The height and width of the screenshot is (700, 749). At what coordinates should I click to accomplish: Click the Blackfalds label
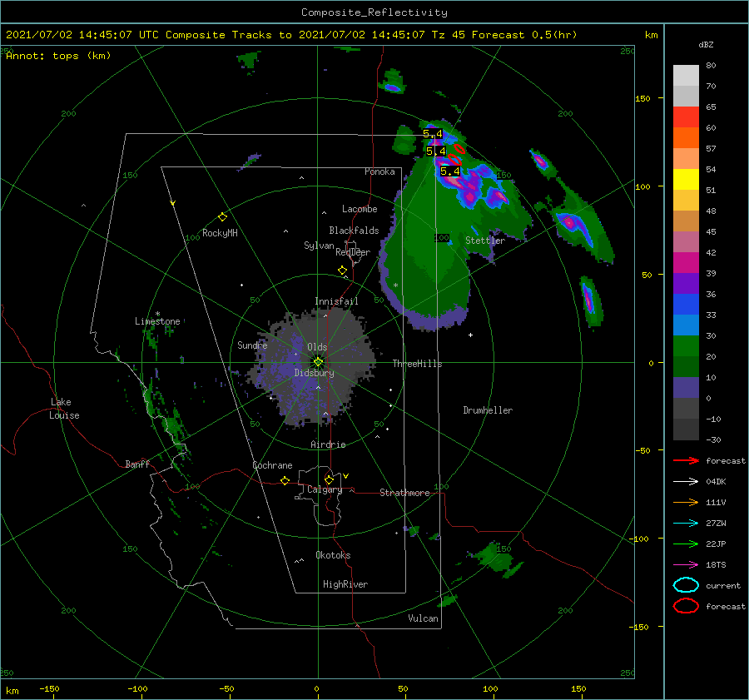354,231
